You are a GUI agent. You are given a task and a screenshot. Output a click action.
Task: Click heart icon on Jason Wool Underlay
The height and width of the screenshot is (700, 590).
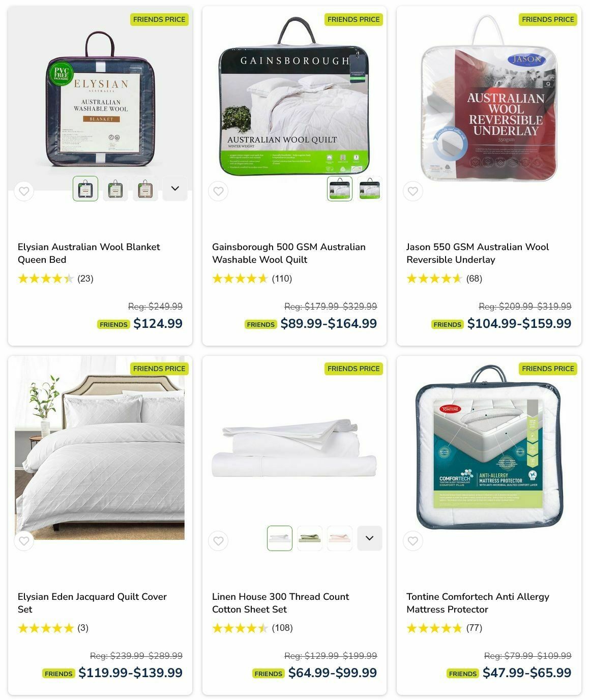pos(413,191)
